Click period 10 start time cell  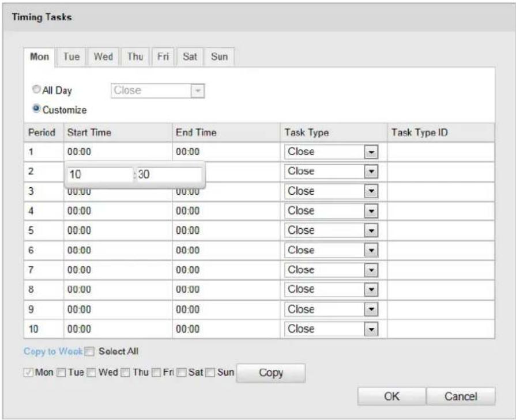(x=118, y=329)
